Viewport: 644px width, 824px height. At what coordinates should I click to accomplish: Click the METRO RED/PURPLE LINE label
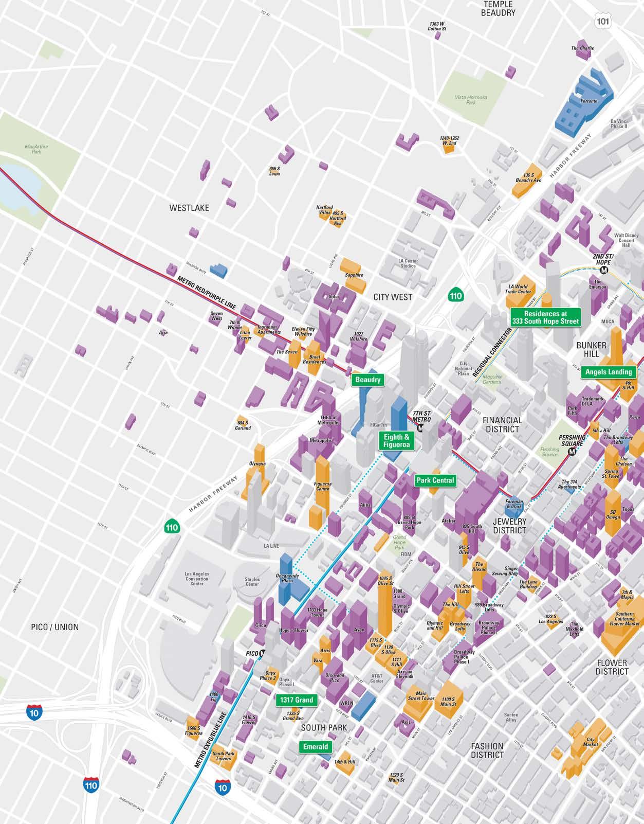206,293
